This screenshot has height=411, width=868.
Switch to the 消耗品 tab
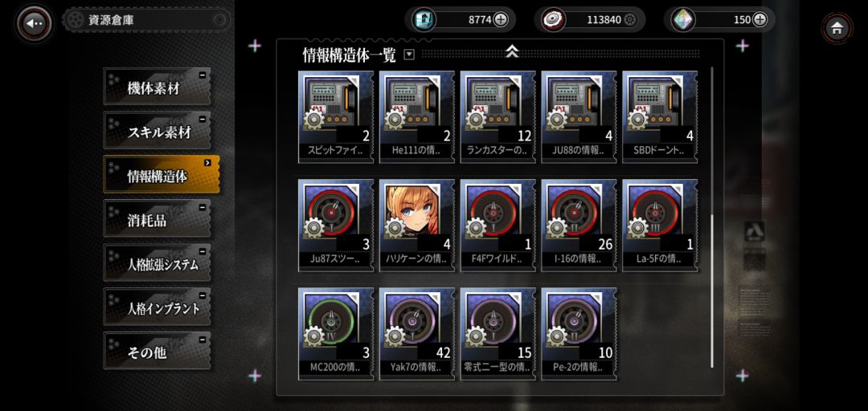click(158, 220)
